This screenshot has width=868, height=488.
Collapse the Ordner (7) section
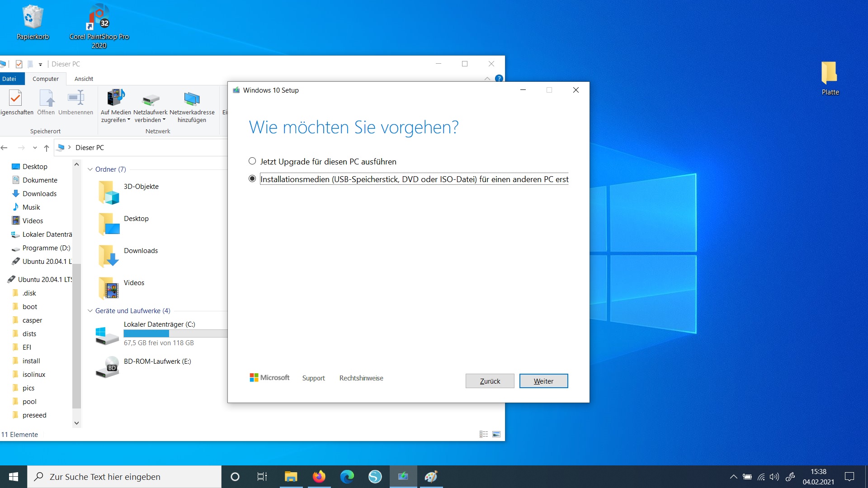tap(90, 169)
